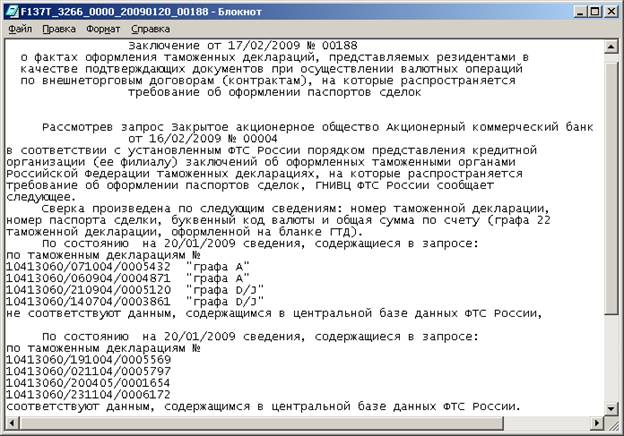Screen dimensions: 624x436
Task: Open the Справка menu
Action: click(x=150, y=29)
